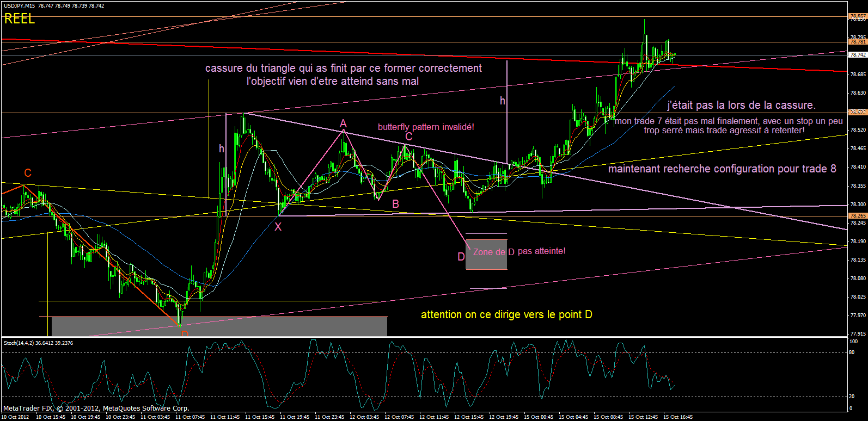Viewport: 868px width, 421px height.
Task: Click the gray Zone de D rectangle
Action: 486,253
